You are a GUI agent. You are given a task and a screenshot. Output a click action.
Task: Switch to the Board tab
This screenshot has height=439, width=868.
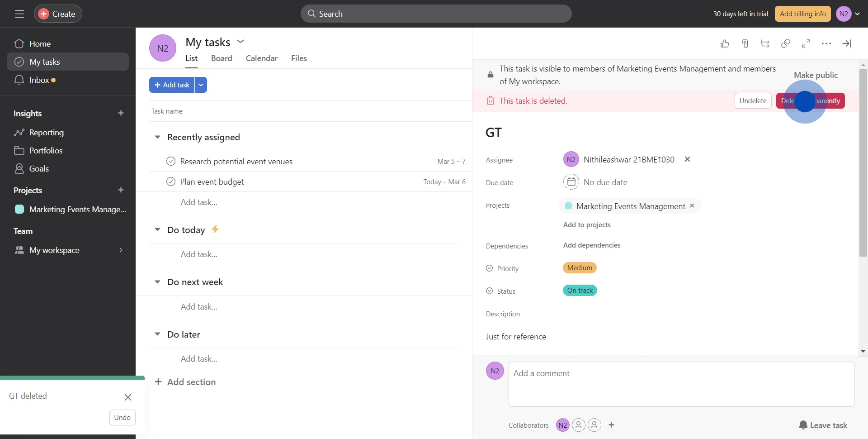(222, 58)
